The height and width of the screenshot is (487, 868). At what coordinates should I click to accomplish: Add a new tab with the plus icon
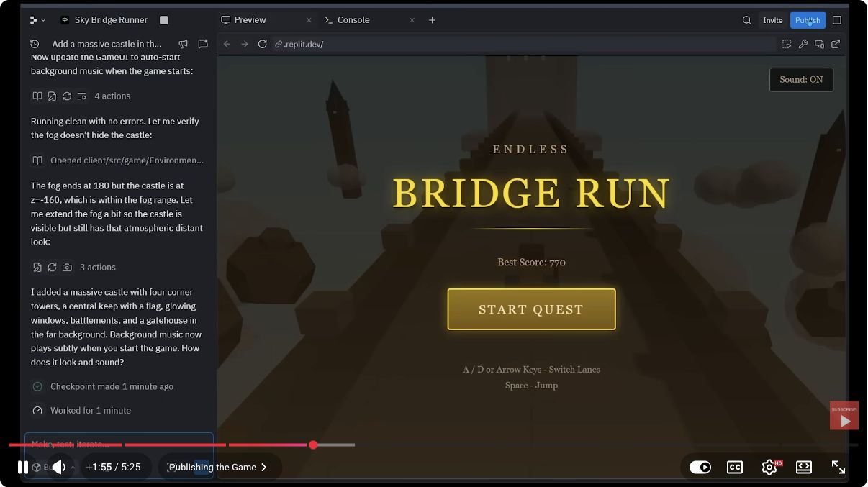tap(432, 20)
